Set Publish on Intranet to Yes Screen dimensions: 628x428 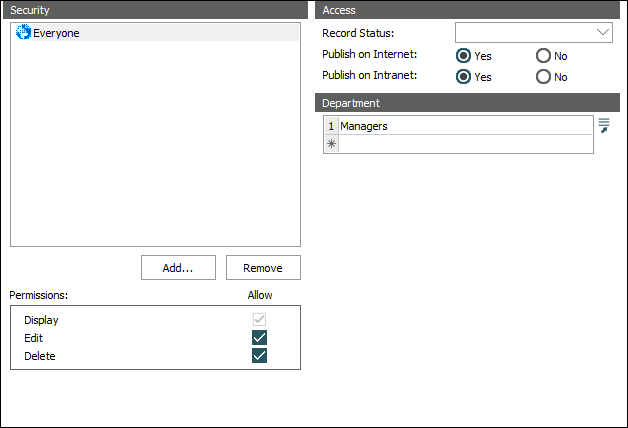(x=464, y=76)
